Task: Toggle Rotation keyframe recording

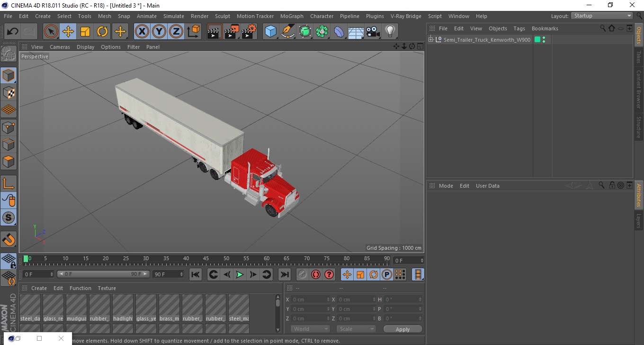Action: 374,274
